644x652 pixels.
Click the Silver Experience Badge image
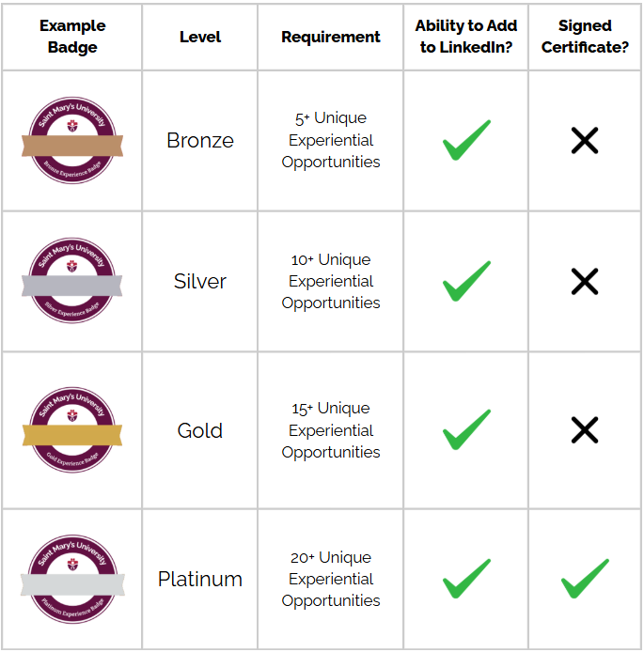pos(72,282)
